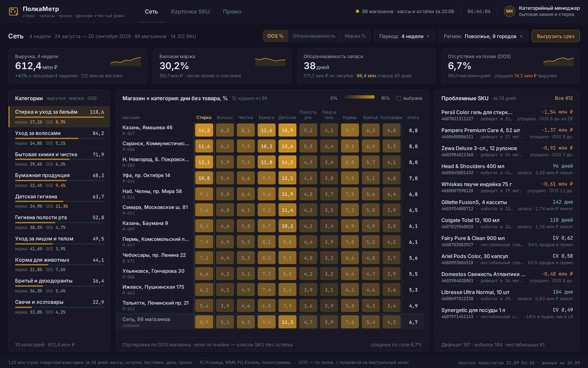The width and height of the screenshot is (588, 368).
Task: Open Gillette Fusion5 SKU row
Action: point(507,205)
